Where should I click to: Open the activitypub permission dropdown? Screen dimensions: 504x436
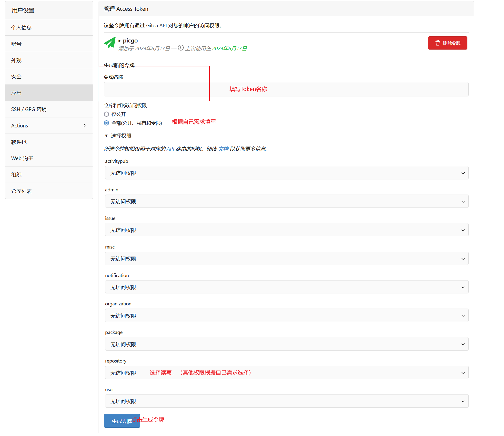tap(287, 173)
